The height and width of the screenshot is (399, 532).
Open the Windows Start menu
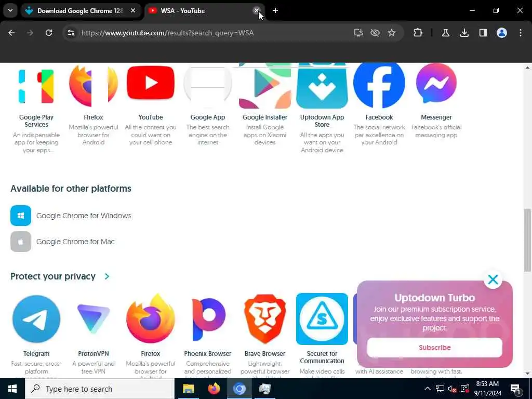12,389
